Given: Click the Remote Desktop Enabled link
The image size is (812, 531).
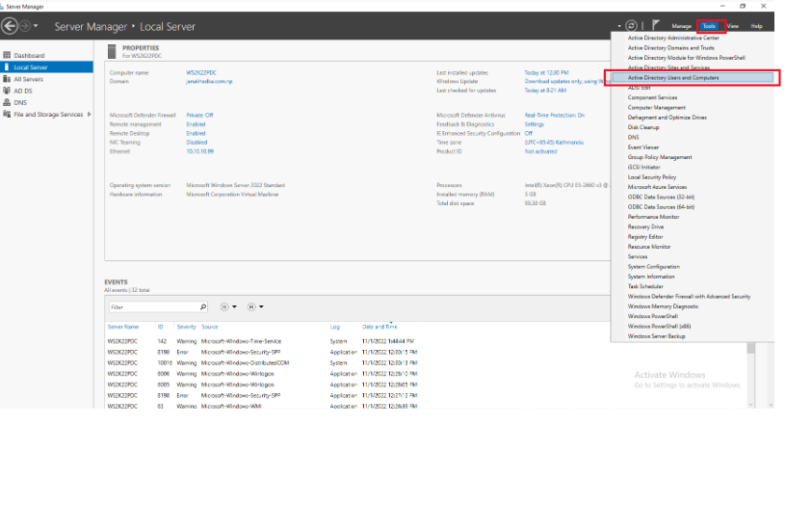Looking at the screenshot, I should point(196,133).
